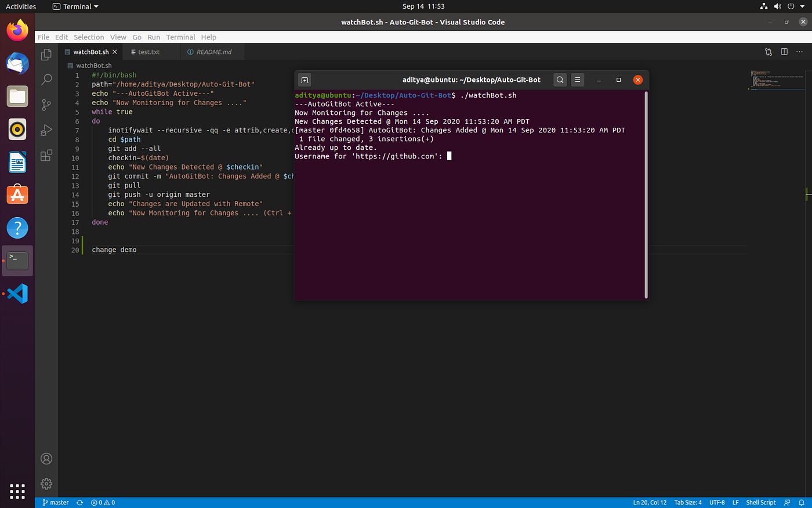Image resolution: width=812 pixels, height=508 pixels.
Task: Click the LF end-of-line status item
Action: [x=735, y=503]
